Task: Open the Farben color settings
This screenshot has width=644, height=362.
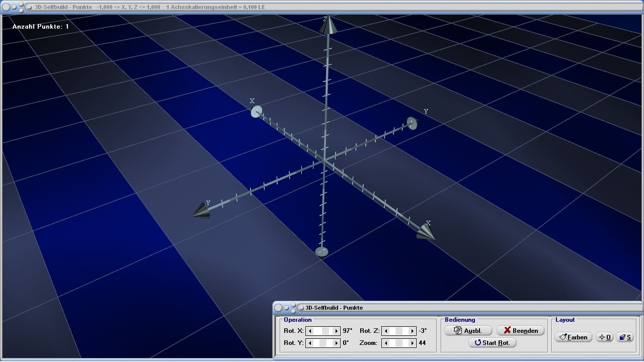Action: tap(573, 337)
